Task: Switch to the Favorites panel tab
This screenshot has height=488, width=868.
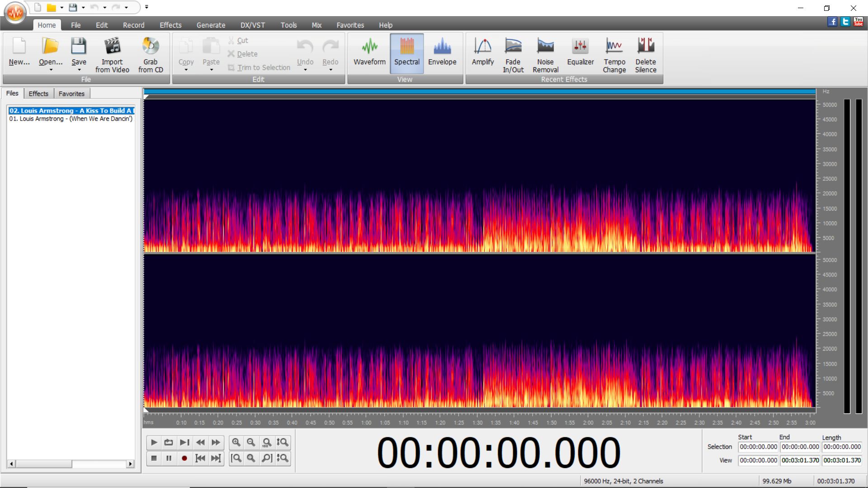Action: [71, 94]
